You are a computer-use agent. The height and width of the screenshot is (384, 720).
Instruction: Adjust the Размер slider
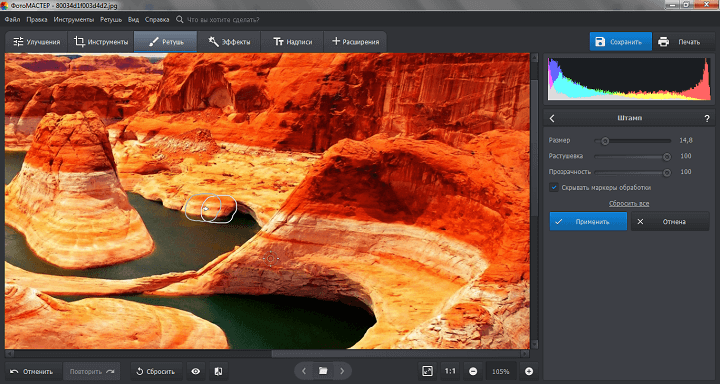pyautogui.click(x=632, y=141)
